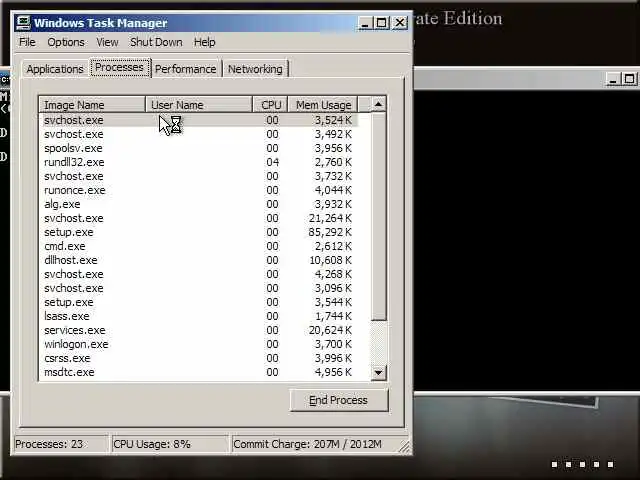Close the Task Manager window
Viewport: 640px width, 480px height.
click(400, 23)
